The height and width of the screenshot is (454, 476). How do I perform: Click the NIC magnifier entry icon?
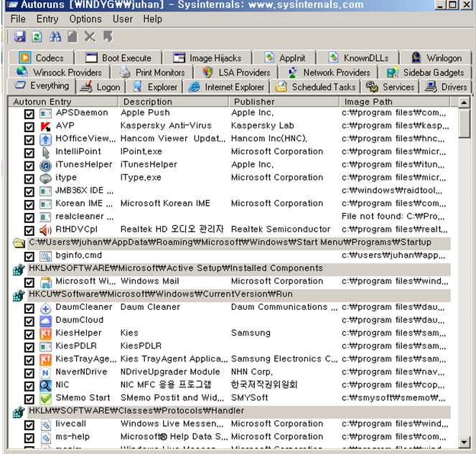tap(45, 386)
